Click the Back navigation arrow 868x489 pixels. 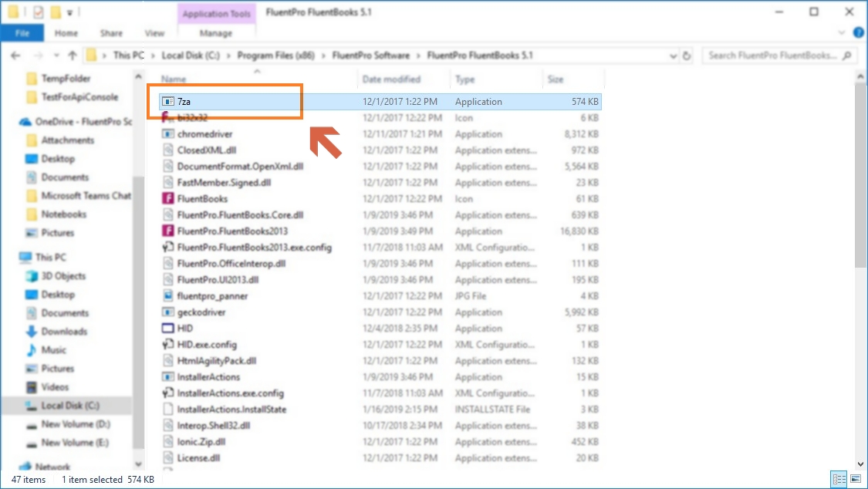click(x=15, y=56)
